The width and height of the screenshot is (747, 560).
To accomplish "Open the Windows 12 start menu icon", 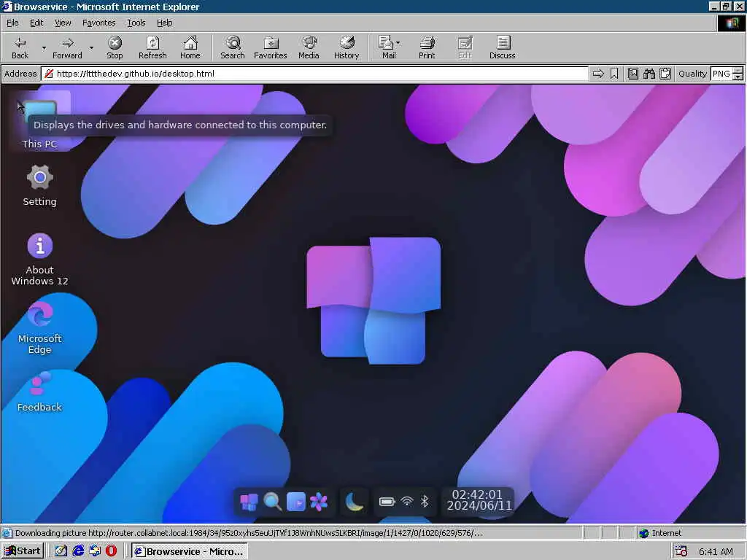I will [x=249, y=502].
